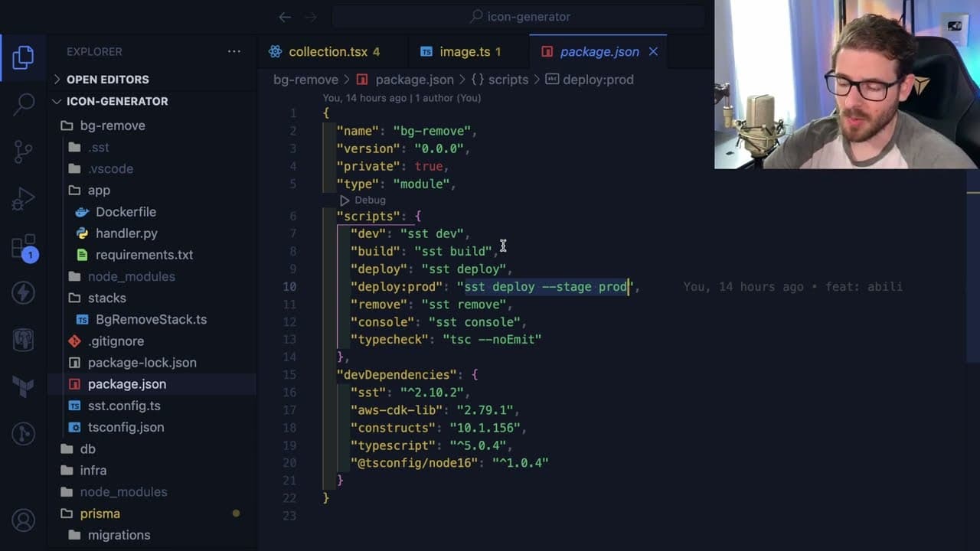Open the Explorer view in activity bar
Screen dimensions: 980x551
[x=23, y=58]
